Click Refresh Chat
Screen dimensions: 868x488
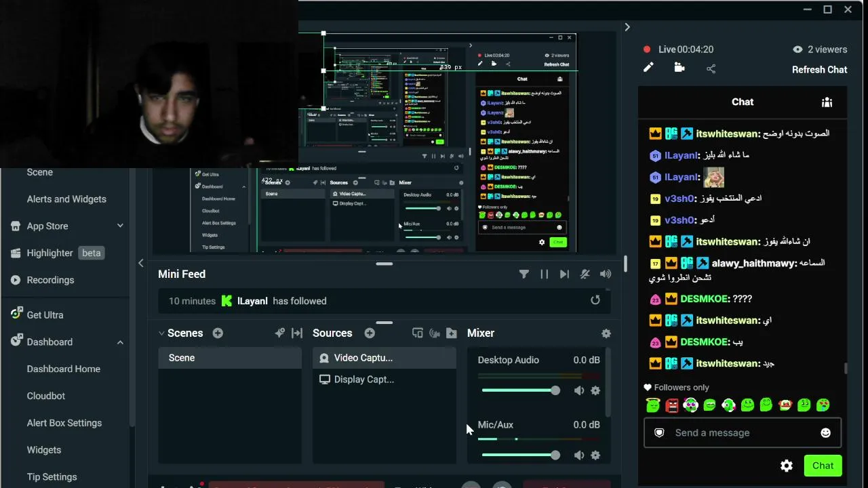tap(820, 69)
